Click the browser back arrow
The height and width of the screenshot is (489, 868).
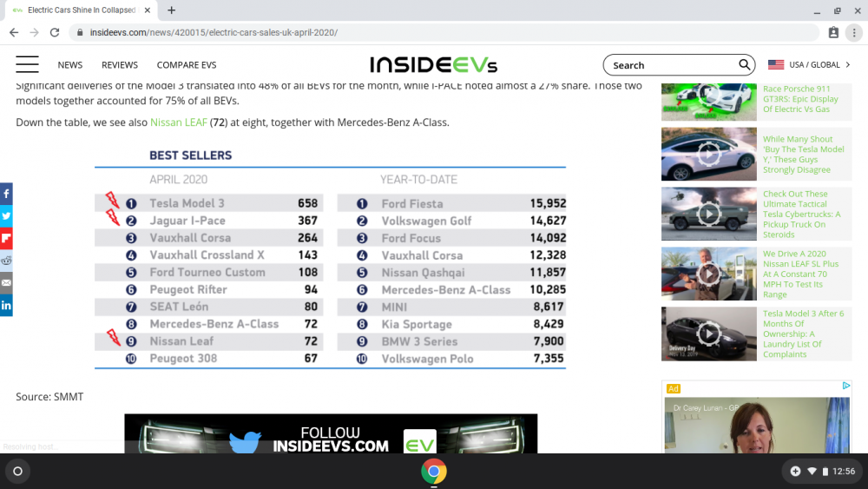tap(14, 33)
